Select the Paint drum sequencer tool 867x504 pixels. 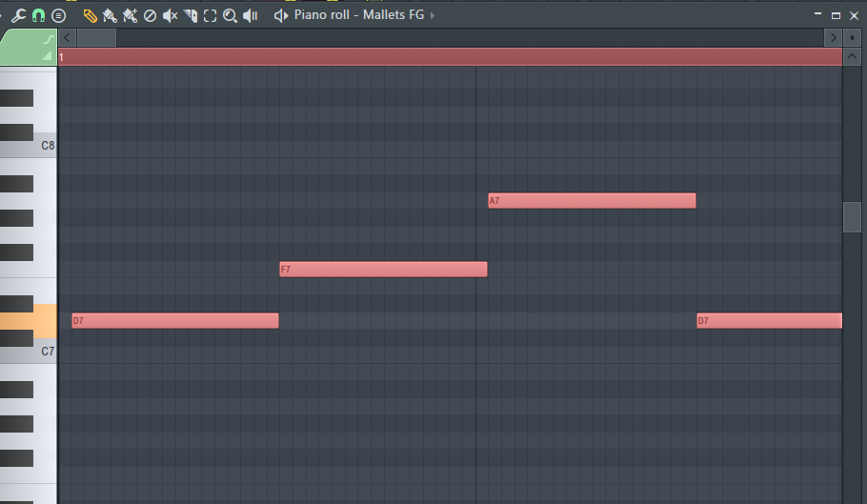130,15
